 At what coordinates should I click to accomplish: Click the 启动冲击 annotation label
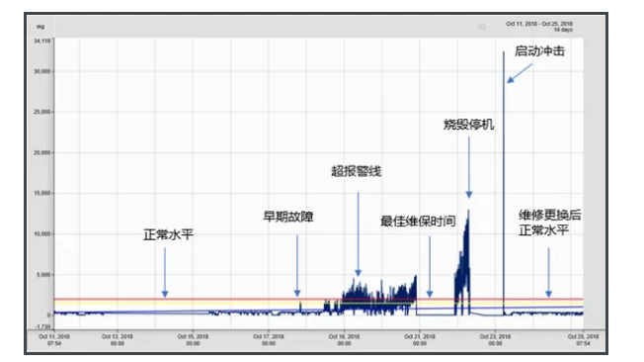[x=539, y=51]
